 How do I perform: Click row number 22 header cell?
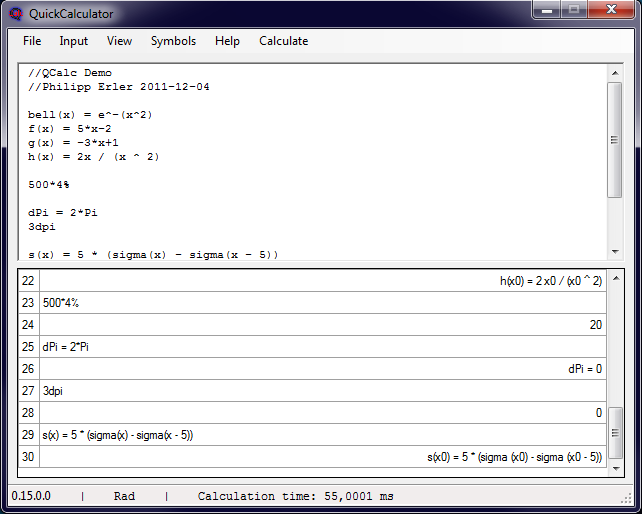(28, 281)
